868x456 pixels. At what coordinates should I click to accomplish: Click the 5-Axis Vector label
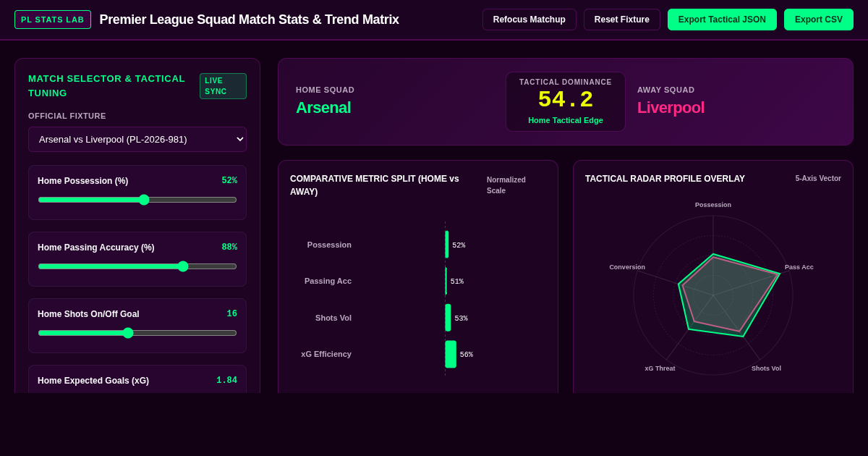click(818, 179)
